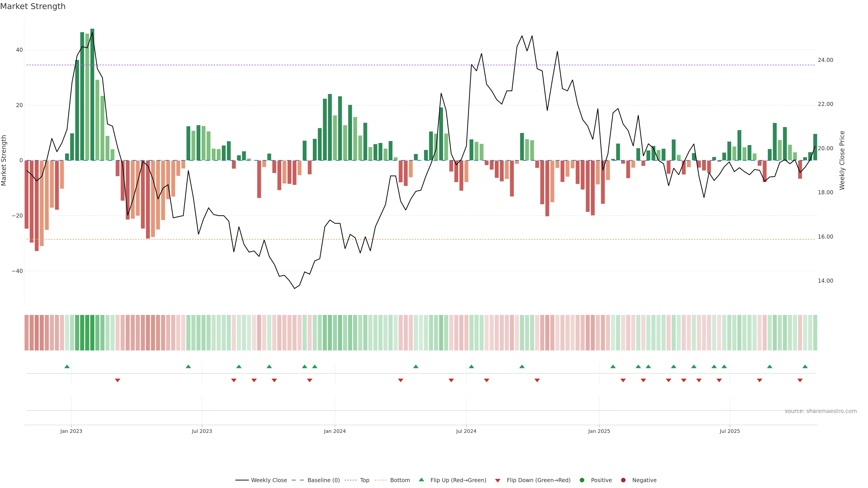Click the first green flip-up marker before Jan 2023
Screen dimensions: 868x488
tap(67, 366)
